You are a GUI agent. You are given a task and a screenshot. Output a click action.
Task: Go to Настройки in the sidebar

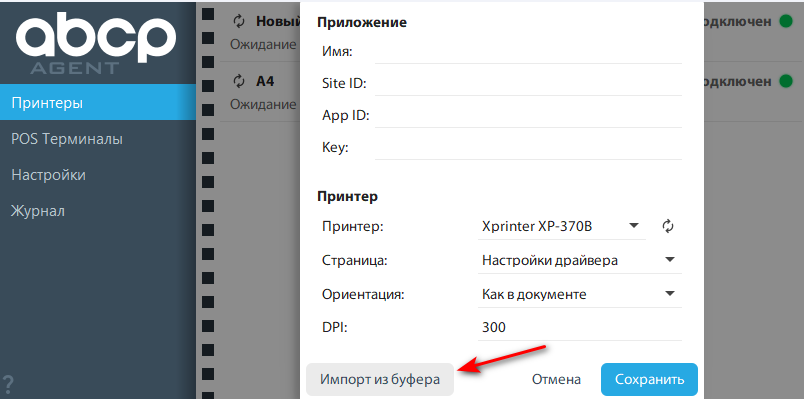(98, 175)
